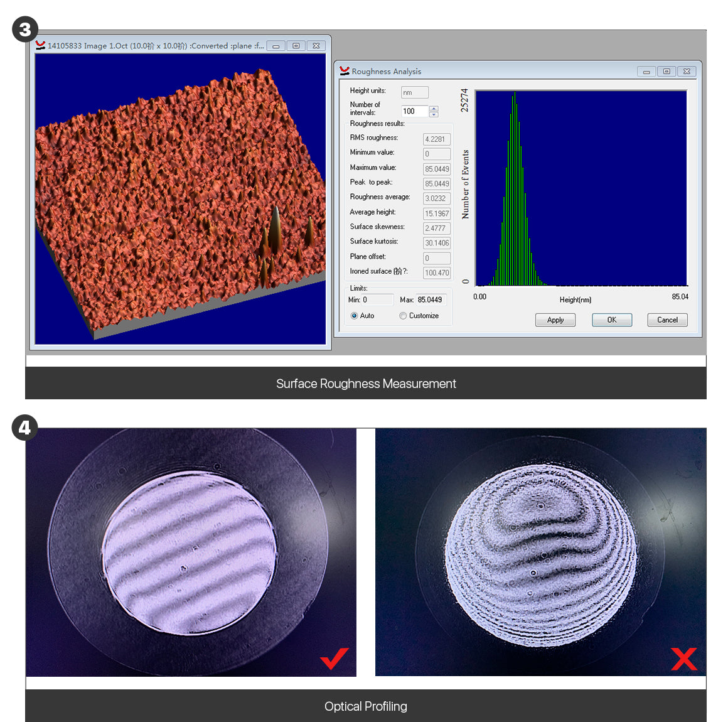This screenshot has height=722, width=728.
Task: Close the 14105833 Image window
Action: [x=316, y=46]
